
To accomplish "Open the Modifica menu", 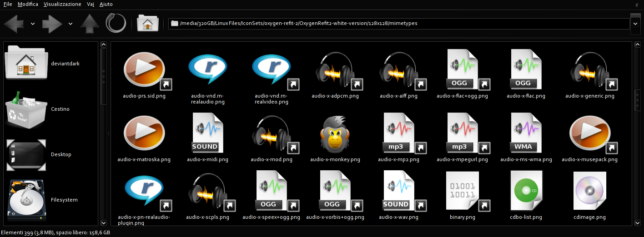I will [x=28, y=4].
